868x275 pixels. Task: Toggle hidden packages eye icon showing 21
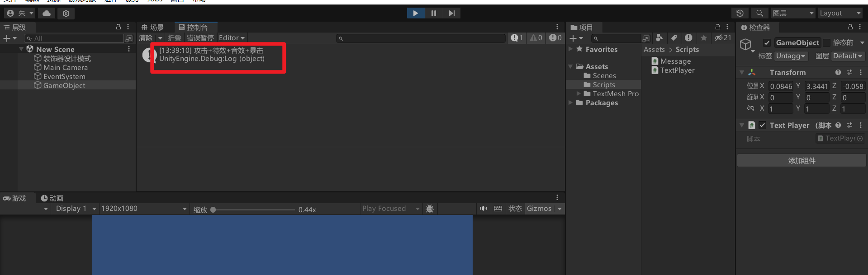point(723,38)
